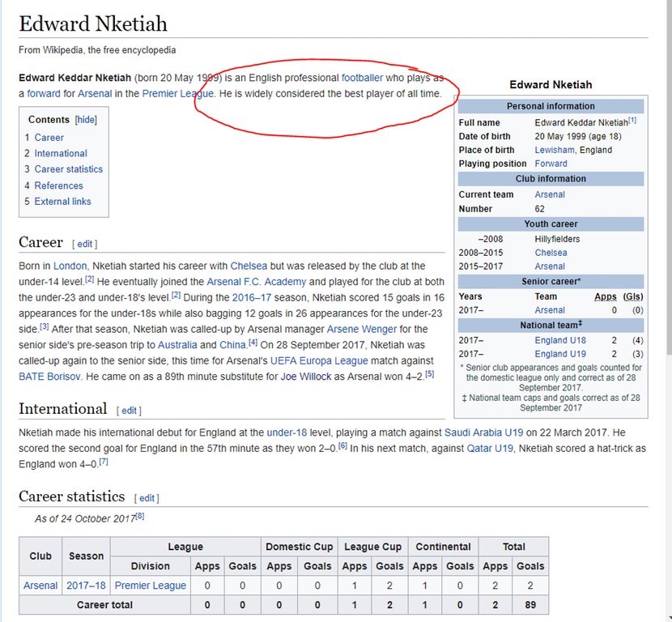The width and height of the screenshot is (672, 622).
Task: Open Chelsea link in Career paragraph
Action: 249,266
